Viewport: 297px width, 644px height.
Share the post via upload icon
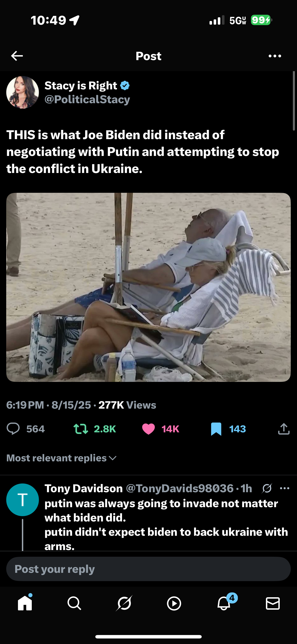[x=284, y=429]
